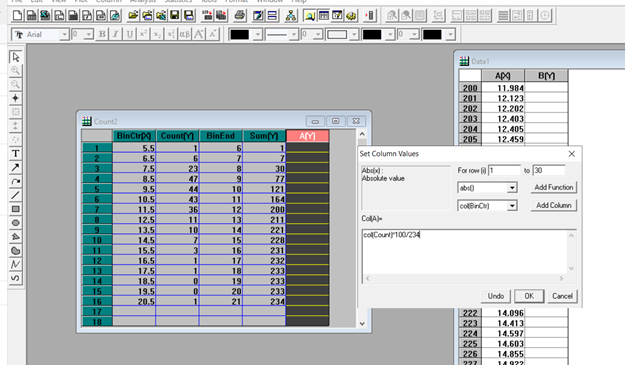Select the Text tool
Viewport: 625px width, 365px height.
[16, 153]
